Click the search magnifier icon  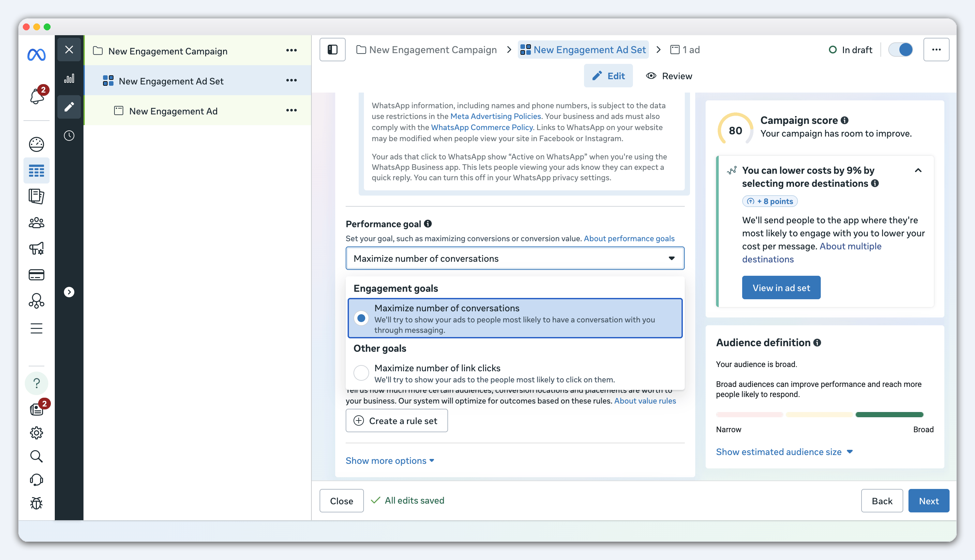click(x=37, y=456)
